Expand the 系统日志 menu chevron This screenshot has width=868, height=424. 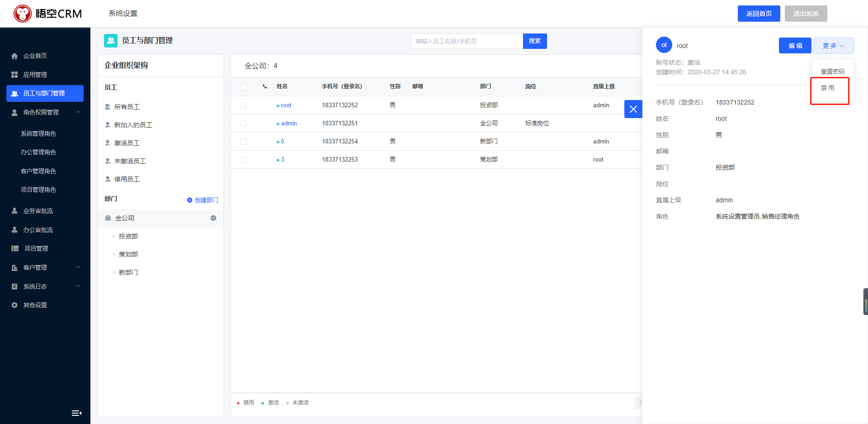pos(78,286)
